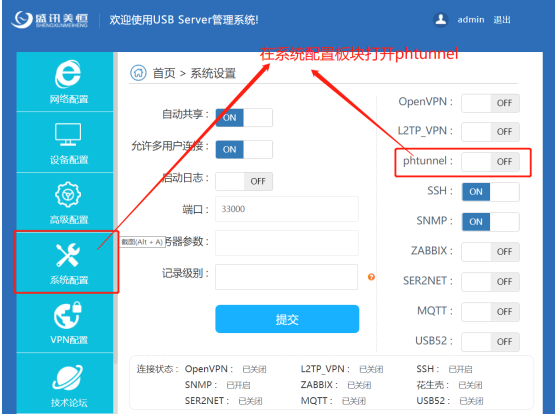
Task: Open 设备配置 via the monitor icon
Action: [68, 134]
